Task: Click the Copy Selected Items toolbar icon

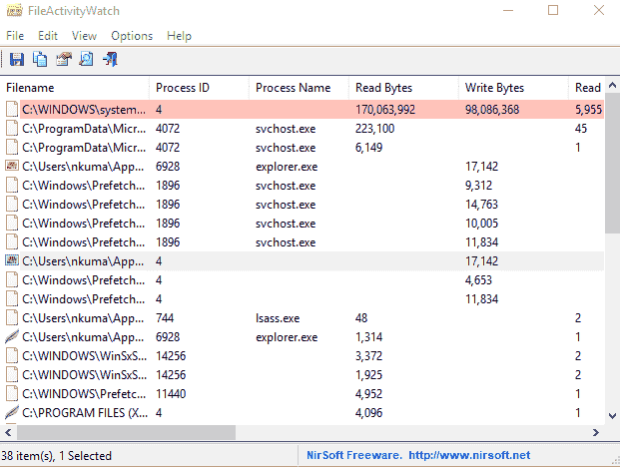Action: click(40, 60)
